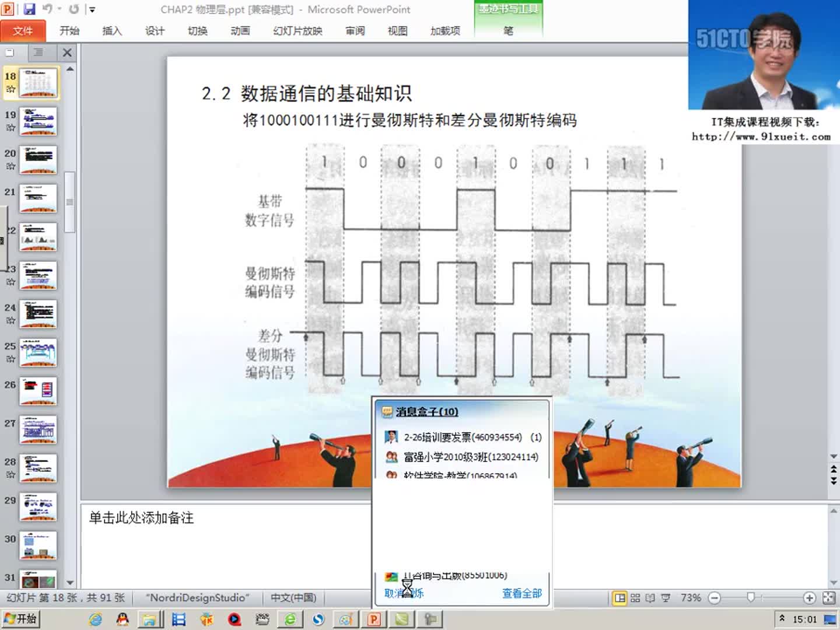840x630 pixels.
Task: Open the PowerPoint taskbar button
Action: pos(373,619)
